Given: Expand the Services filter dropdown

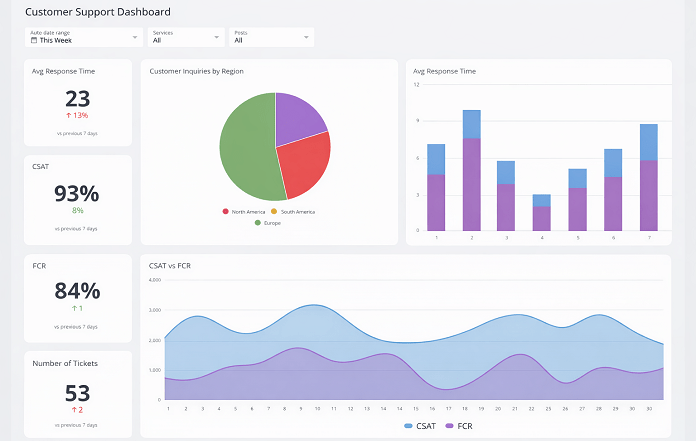Looking at the screenshot, I should (186, 37).
